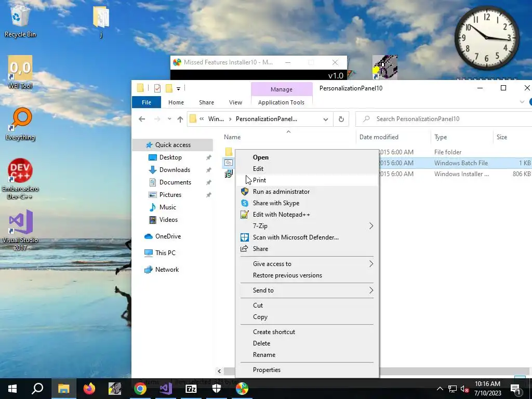Screen dimensions: 532x399
Task: Choose Print from the context menu
Action: [x=307, y=180]
